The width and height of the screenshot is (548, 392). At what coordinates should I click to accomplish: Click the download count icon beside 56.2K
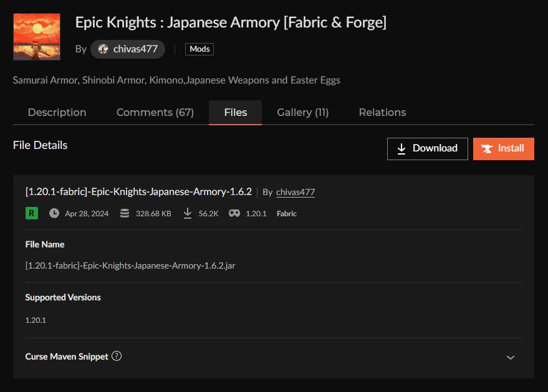click(187, 213)
